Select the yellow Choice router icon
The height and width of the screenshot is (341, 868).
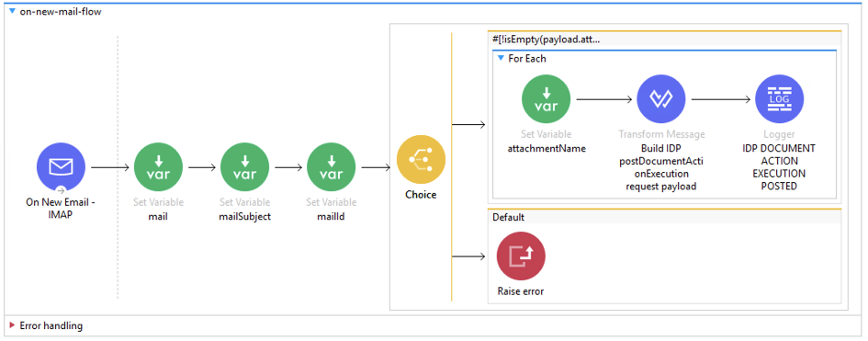click(x=421, y=159)
